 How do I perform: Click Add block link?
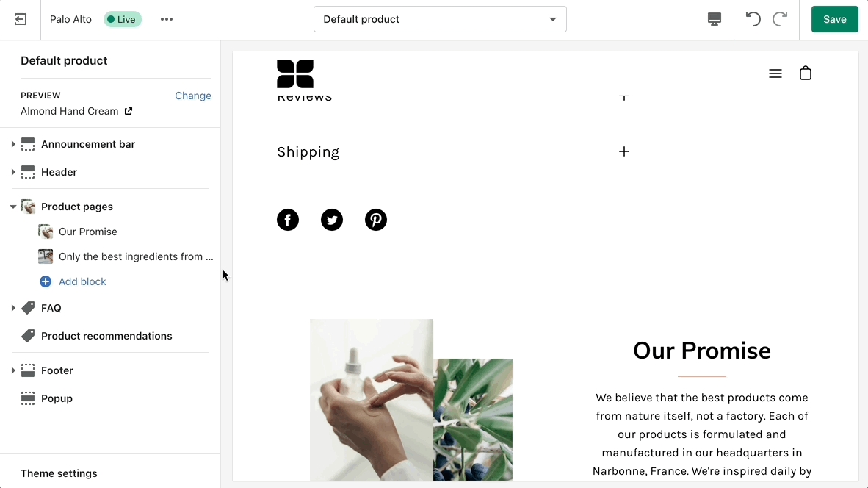82,281
